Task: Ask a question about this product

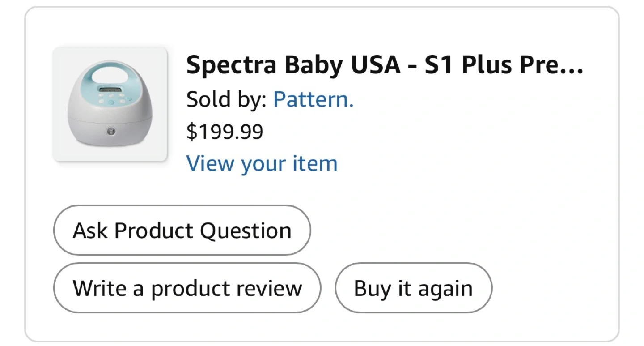Action: pos(182,231)
